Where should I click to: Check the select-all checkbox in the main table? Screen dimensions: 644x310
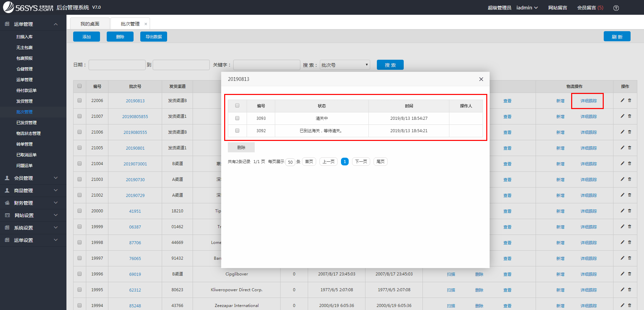[x=80, y=86]
